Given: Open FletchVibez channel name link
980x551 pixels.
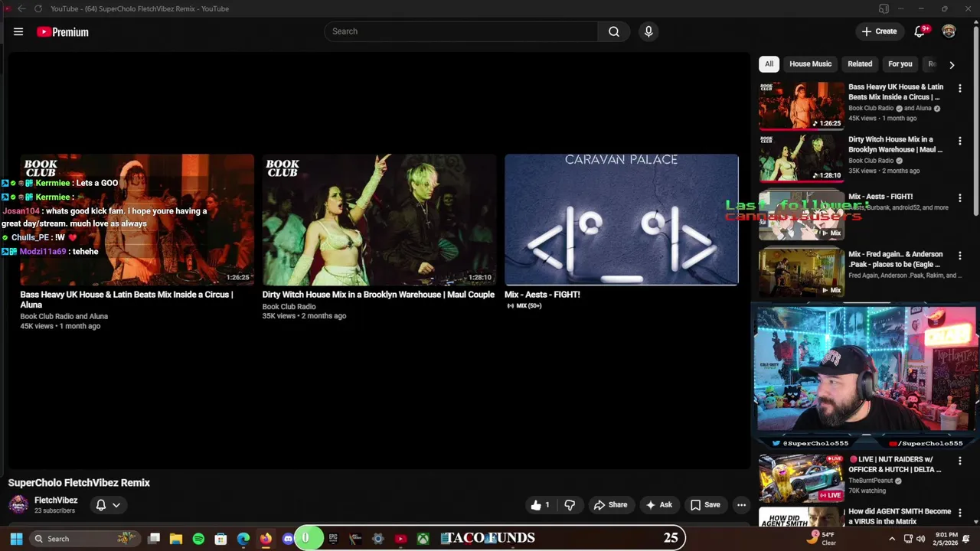Looking at the screenshot, I should point(56,500).
